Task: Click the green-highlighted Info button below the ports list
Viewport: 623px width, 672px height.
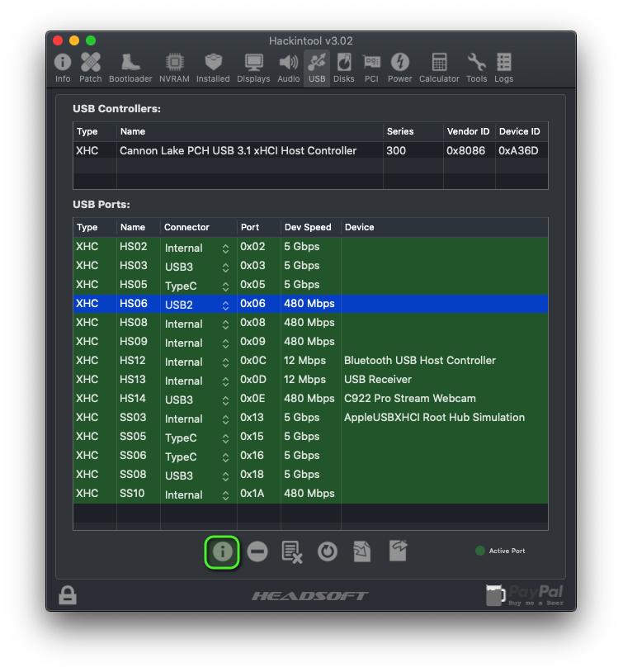Action: [x=222, y=551]
